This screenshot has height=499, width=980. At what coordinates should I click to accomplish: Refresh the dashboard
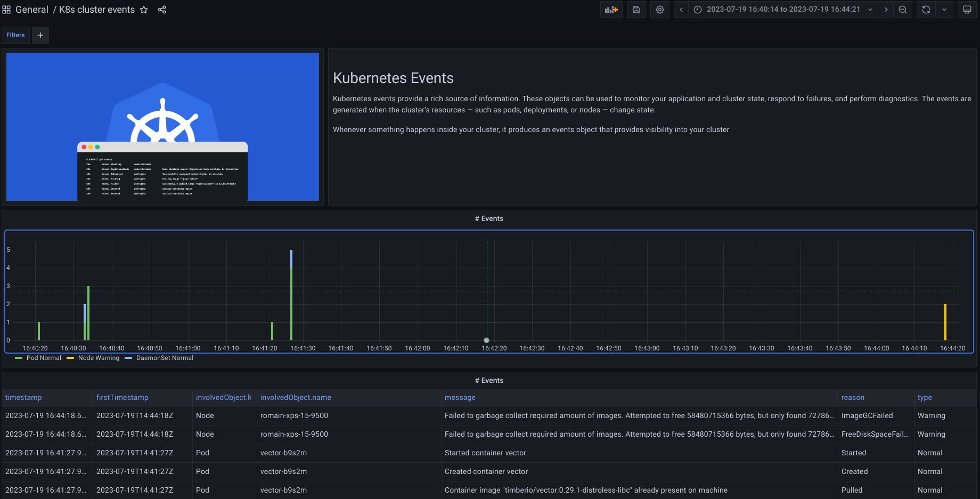(926, 10)
